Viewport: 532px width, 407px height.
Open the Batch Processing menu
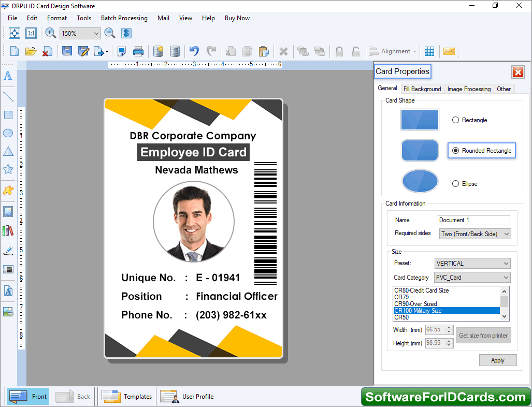[124, 18]
